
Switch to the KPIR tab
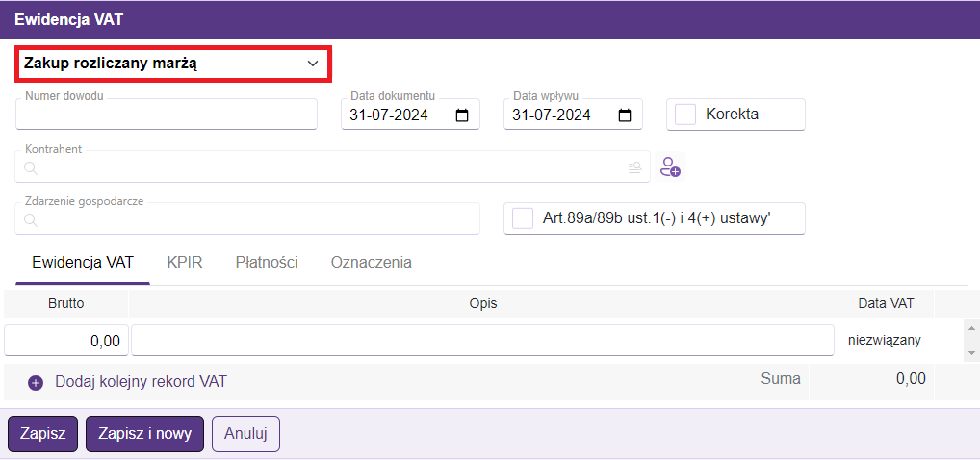point(185,262)
